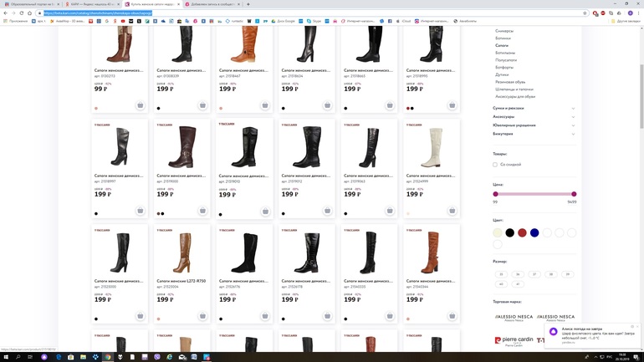Bookmark page with star icon

coord(585,13)
